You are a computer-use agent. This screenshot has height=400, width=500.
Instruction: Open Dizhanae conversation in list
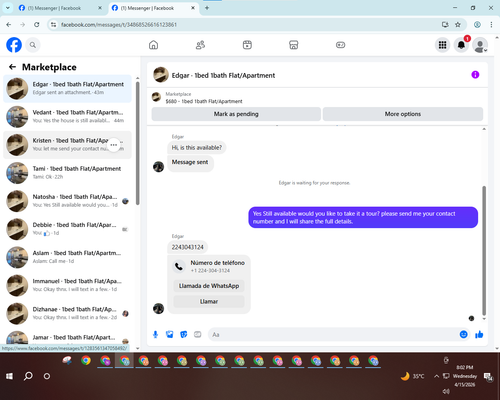pos(67,313)
